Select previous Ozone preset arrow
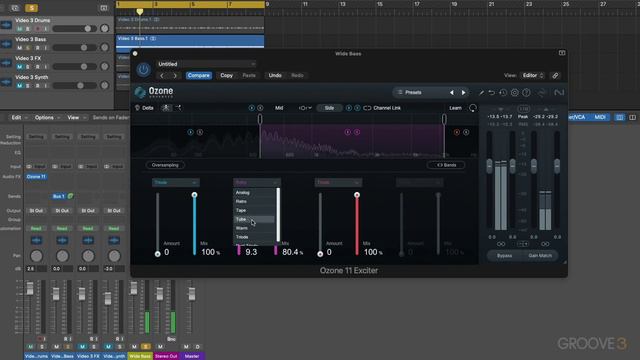Screen dimensions: 640x360 click(452, 93)
